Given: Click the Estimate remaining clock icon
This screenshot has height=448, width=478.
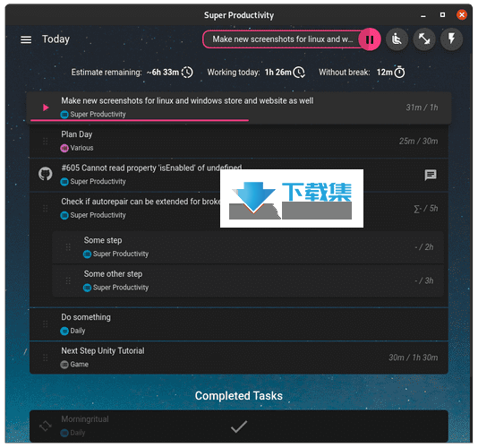Looking at the screenshot, I should (x=187, y=73).
